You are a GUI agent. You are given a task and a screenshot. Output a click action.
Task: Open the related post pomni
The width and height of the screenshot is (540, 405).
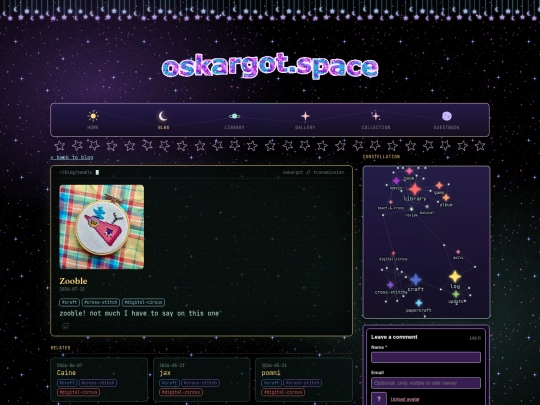[x=271, y=373]
